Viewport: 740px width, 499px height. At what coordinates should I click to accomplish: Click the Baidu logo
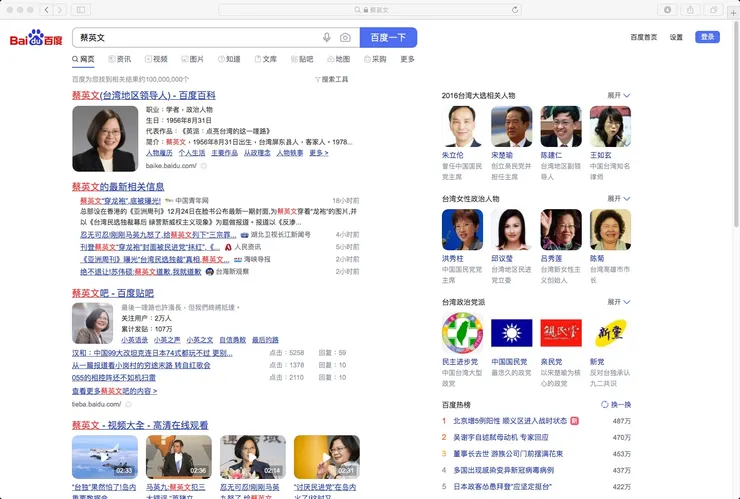[x=36, y=38]
